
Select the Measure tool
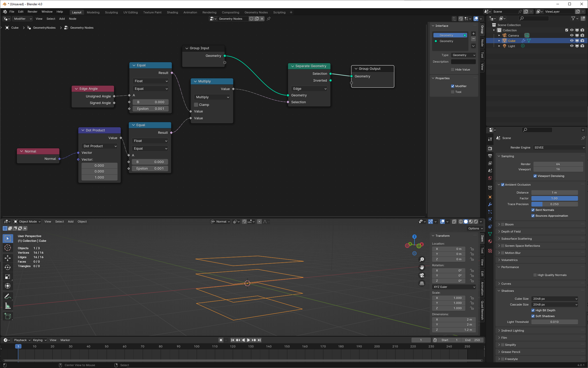[x=8, y=306]
